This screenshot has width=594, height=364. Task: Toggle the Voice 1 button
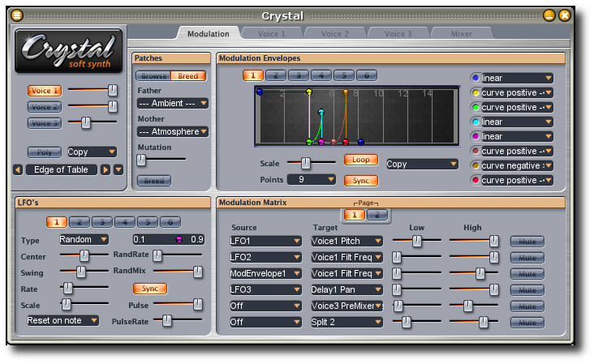coord(45,91)
